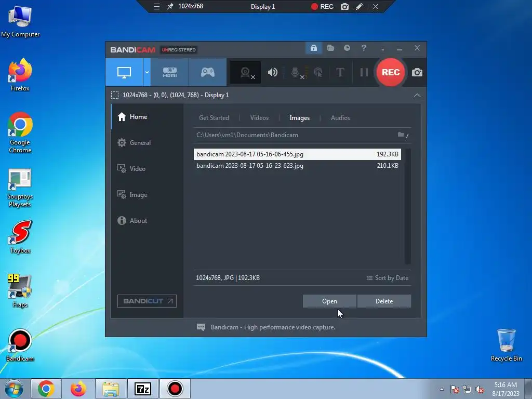Capture screenshot with camera icon in Bandicam window
This screenshot has width=532, height=399.
(x=417, y=72)
